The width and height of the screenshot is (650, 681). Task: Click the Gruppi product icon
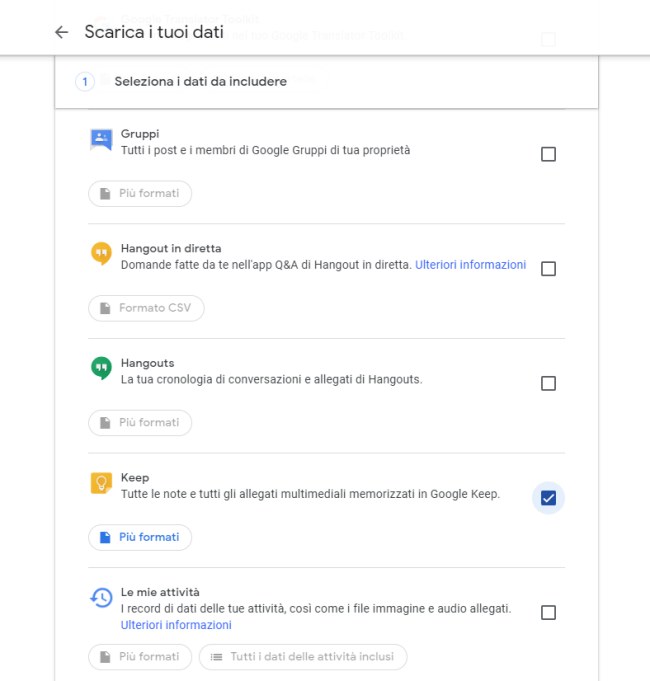point(101,140)
